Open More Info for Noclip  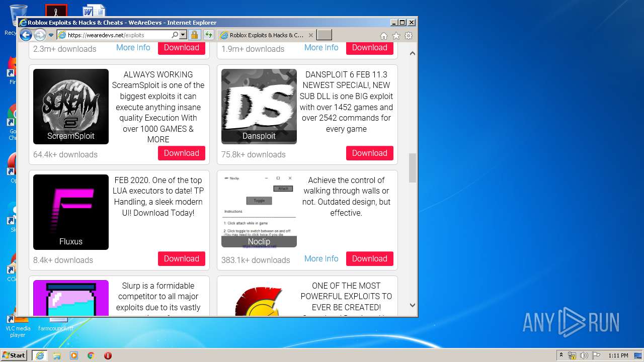[x=321, y=259]
